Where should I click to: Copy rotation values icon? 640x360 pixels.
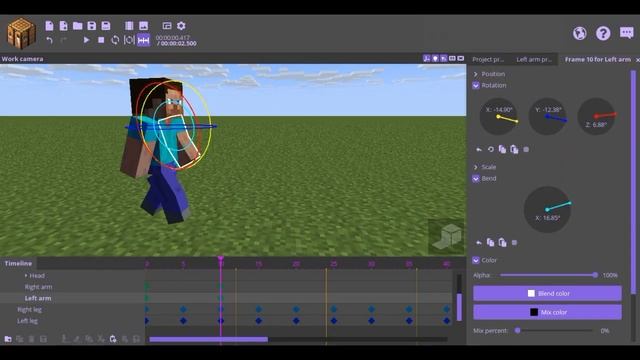502,150
